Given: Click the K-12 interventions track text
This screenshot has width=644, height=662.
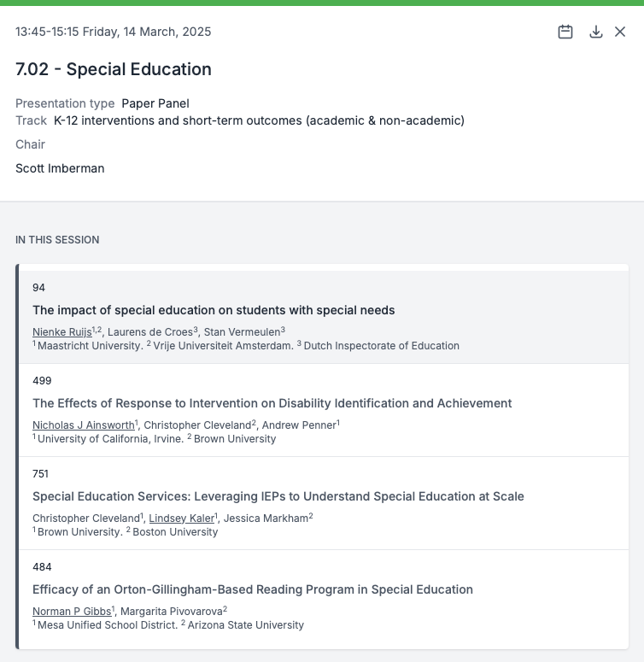Looking at the screenshot, I should coord(259,120).
